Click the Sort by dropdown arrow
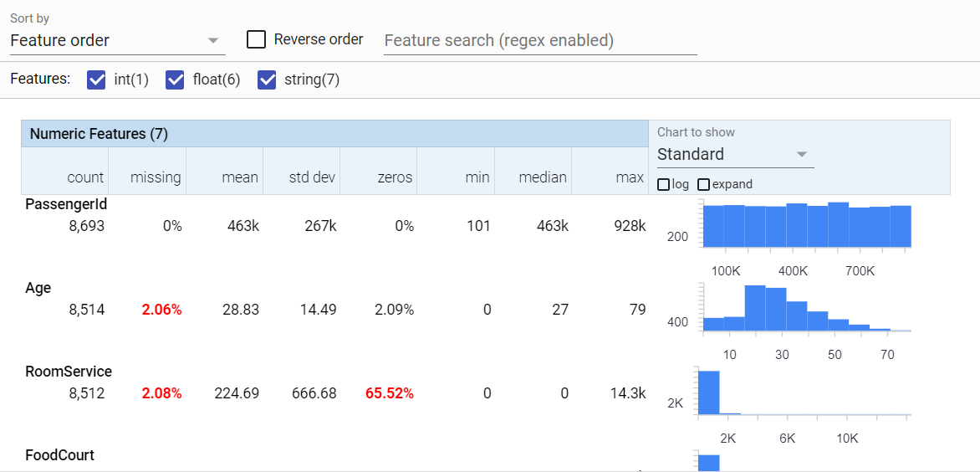This screenshot has height=472, width=980. point(212,40)
